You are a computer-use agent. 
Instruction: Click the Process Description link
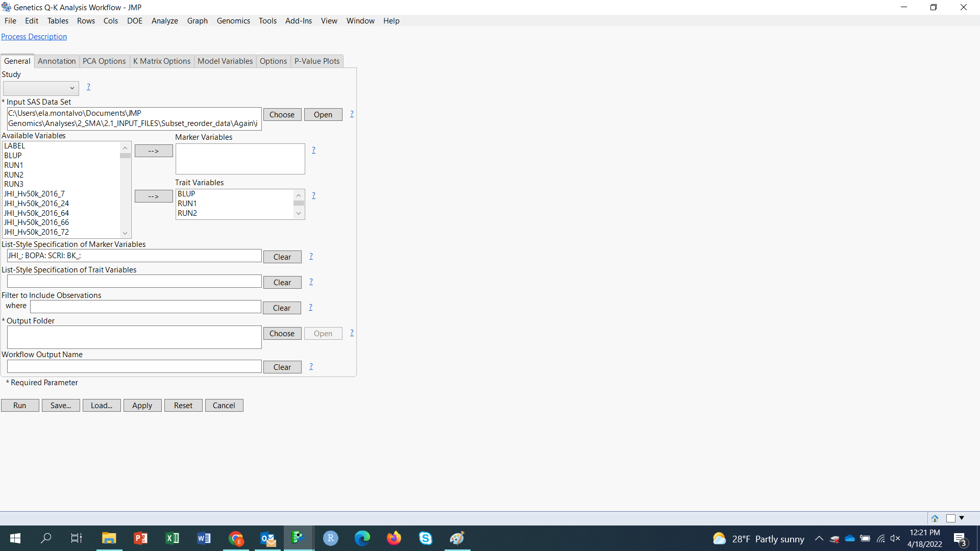tap(34, 37)
